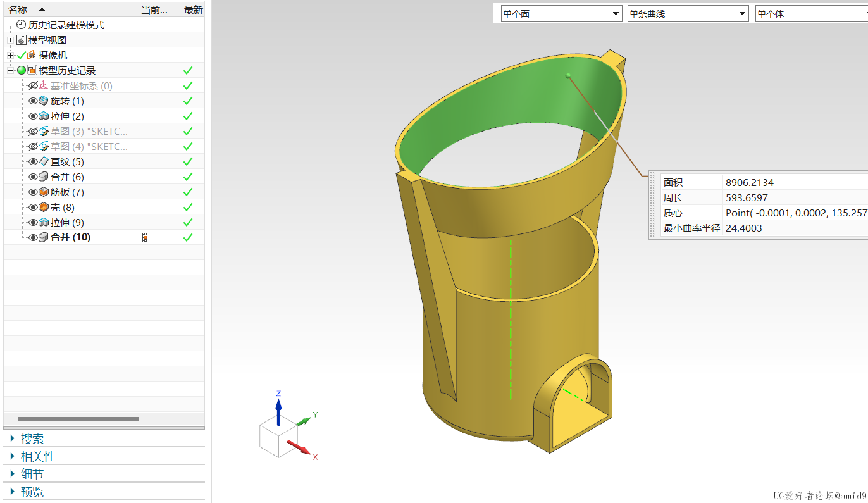Viewport: 868px width, 503px height.
Task: Select the 历史记录建模模式 entry
Action: [66, 25]
